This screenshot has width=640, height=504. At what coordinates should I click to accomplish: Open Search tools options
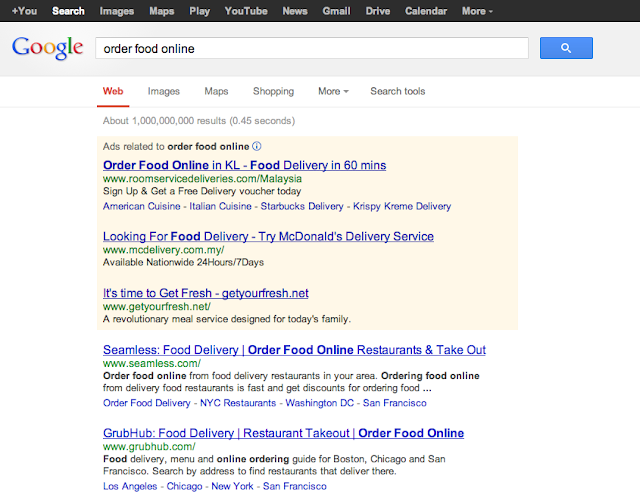click(397, 91)
